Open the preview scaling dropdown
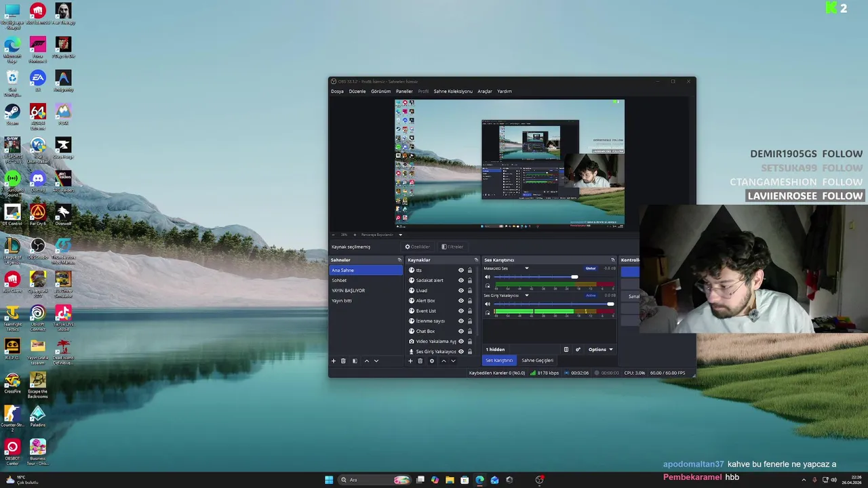 coord(400,235)
